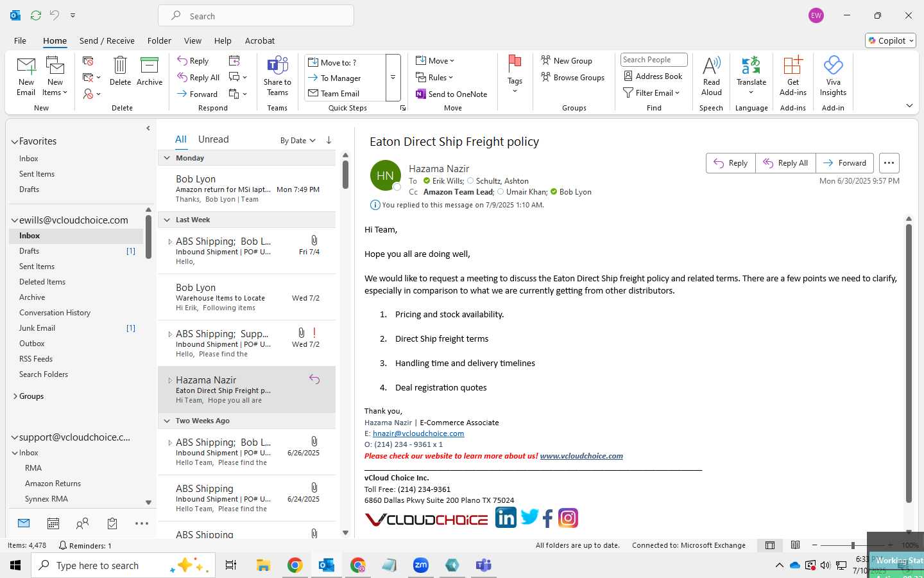Click Reply All in the reading pane

pyautogui.click(x=785, y=163)
